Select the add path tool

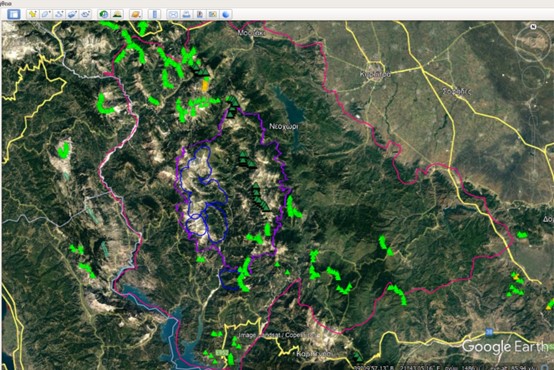(59, 14)
